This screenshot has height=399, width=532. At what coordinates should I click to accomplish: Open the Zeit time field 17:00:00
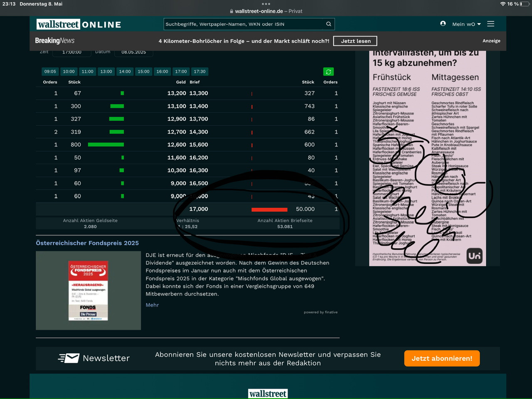[x=72, y=52]
